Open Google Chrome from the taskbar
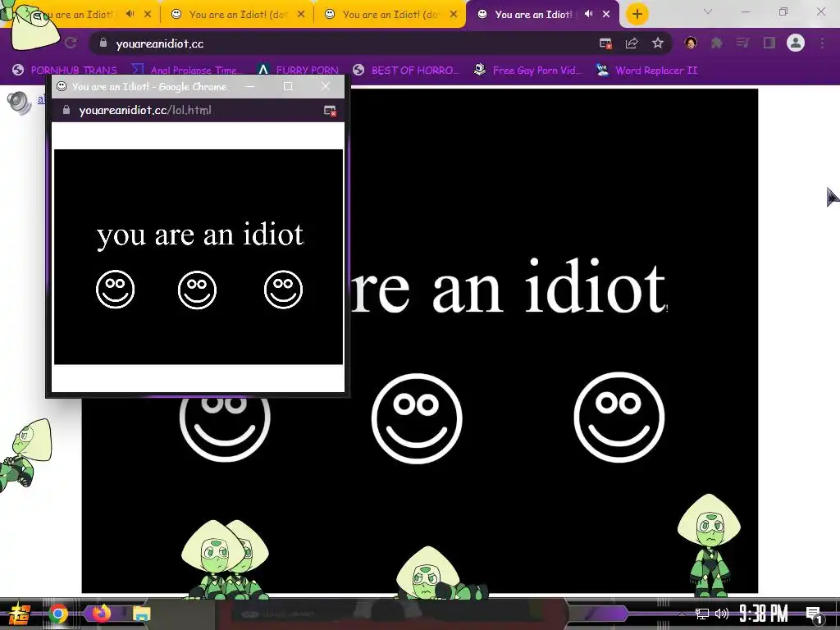Viewport: 840px width, 630px height. pyautogui.click(x=58, y=614)
